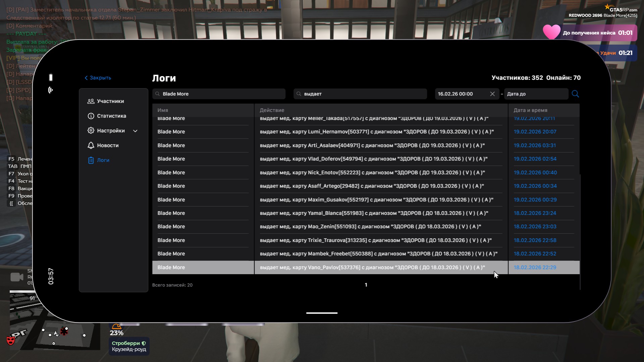Go to page 1 of the logs

(x=366, y=285)
